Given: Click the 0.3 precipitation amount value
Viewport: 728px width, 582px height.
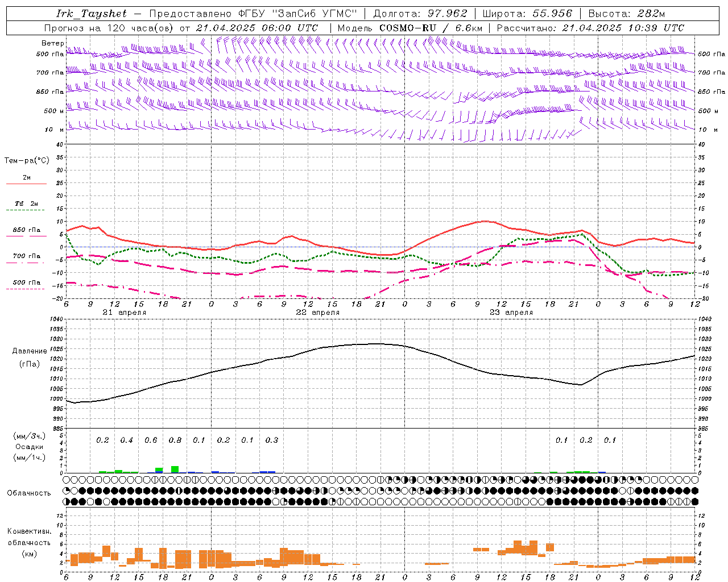Looking at the screenshot, I should click(272, 440).
